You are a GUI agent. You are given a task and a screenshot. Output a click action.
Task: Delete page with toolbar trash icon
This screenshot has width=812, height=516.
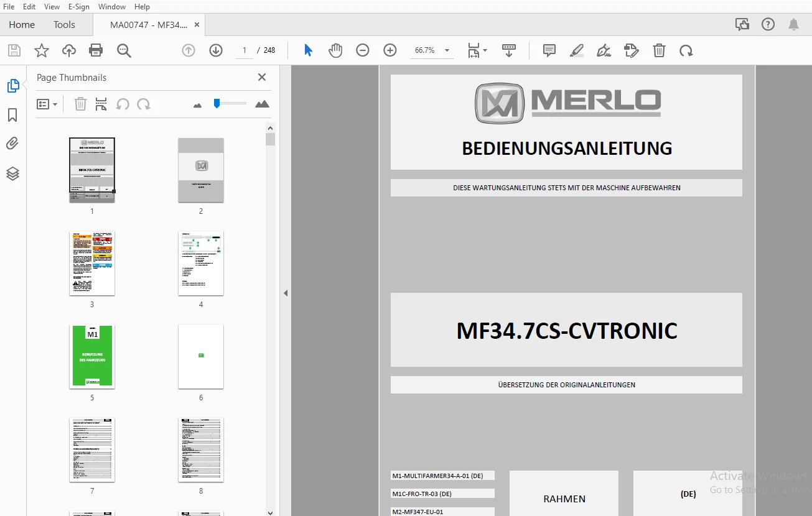click(659, 50)
